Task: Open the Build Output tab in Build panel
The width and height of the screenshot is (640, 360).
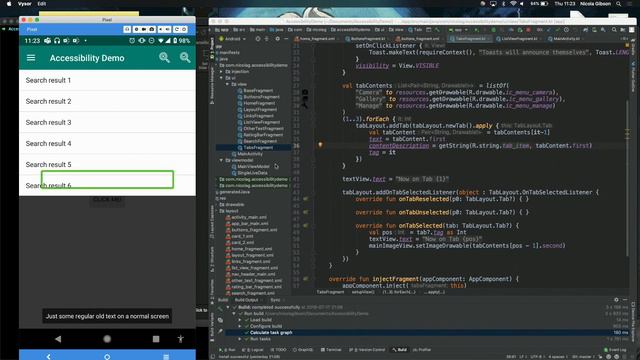Action: 247,300
